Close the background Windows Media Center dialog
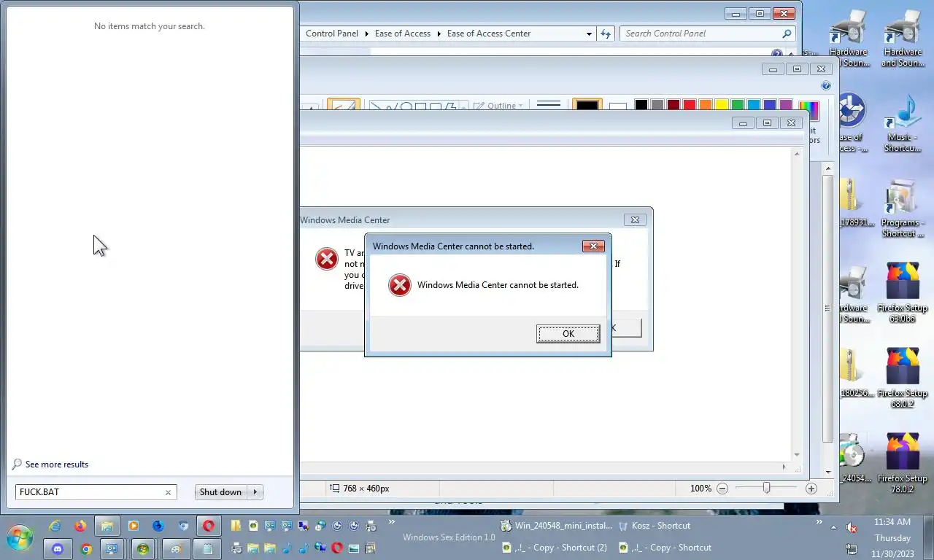 635,219
